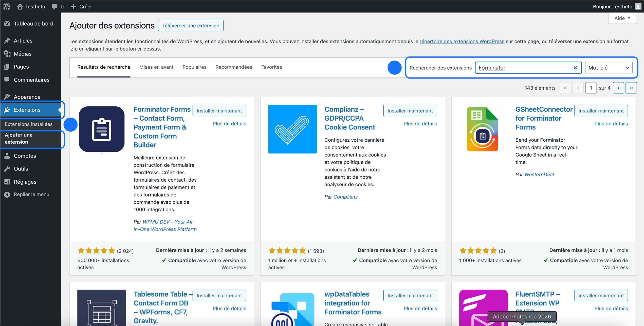Collapse the sidebar with Replier le menu

(7, 194)
